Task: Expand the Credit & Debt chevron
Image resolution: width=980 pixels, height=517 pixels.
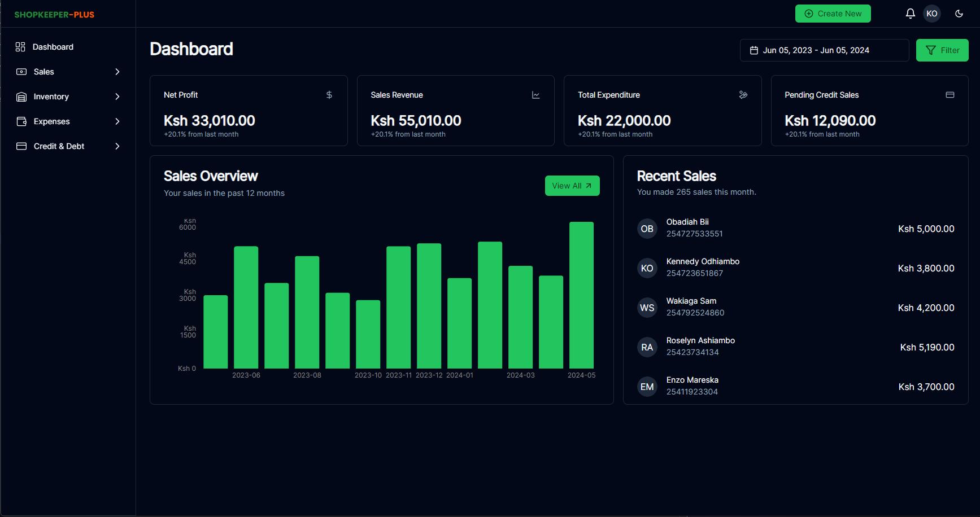Action: pos(117,146)
